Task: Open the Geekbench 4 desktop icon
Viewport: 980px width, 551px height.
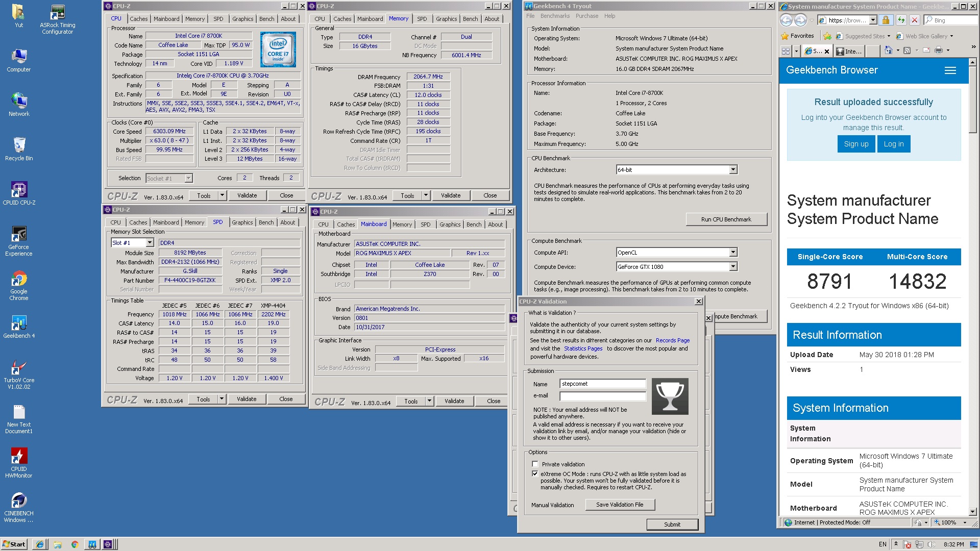Action: point(19,327)
